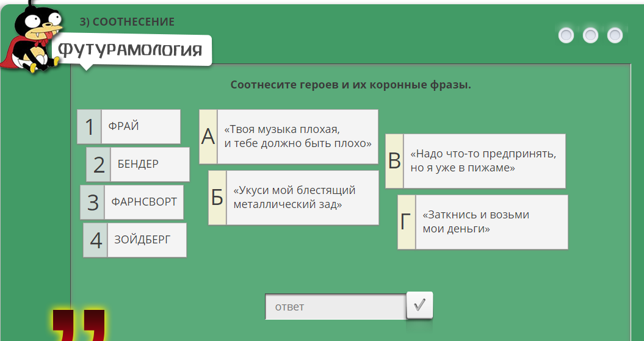Click character card 1 ФРАЙ
This screenshot has width=644, height=341.
tap(129, 126)
